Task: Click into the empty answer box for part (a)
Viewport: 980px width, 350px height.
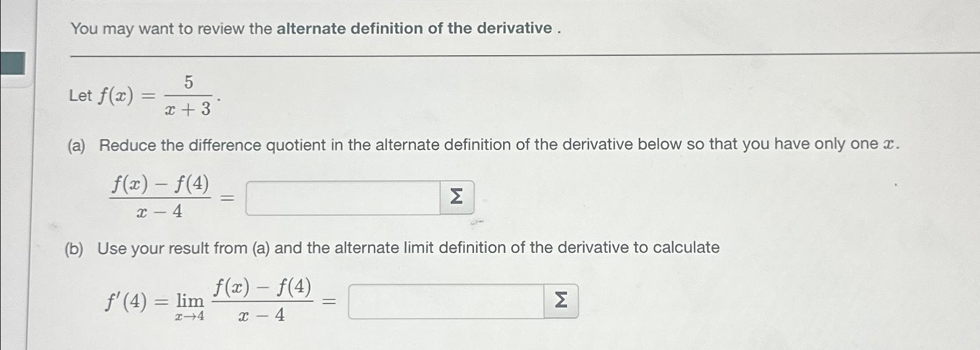Action: point(343,199)
